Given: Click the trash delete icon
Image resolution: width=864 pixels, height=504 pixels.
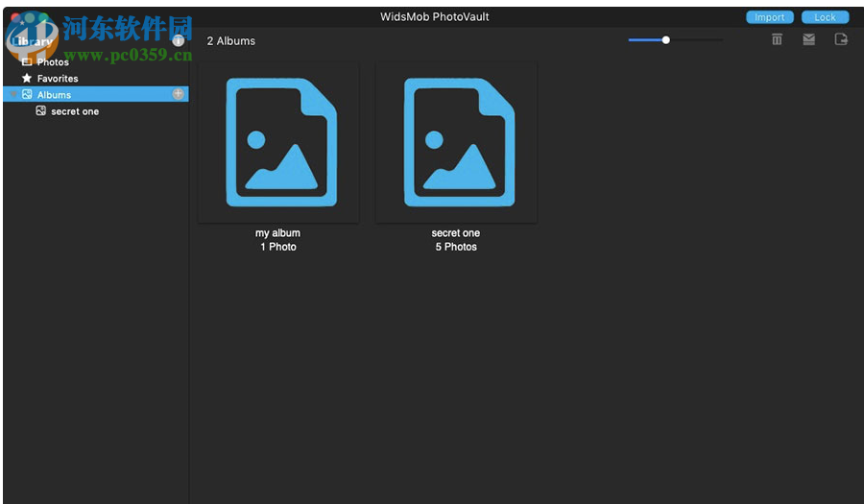Looking at the screenshot, I should 777,39.
